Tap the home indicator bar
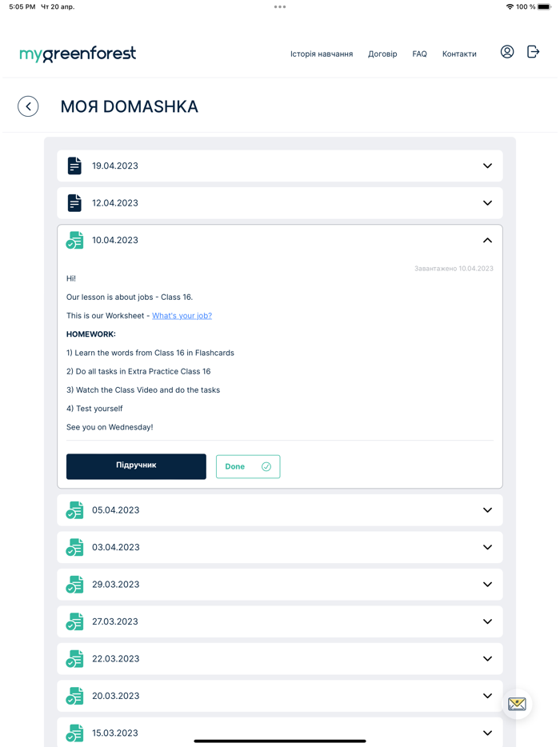This screenshot has height=747, width=560. [280, 741]
